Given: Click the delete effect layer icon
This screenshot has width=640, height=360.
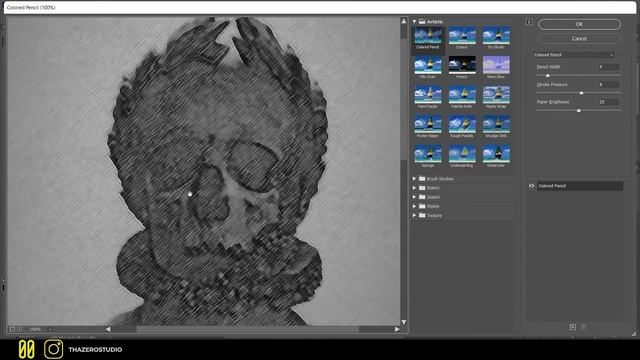Looking at the screenshot, I should (x=584, y=327).
